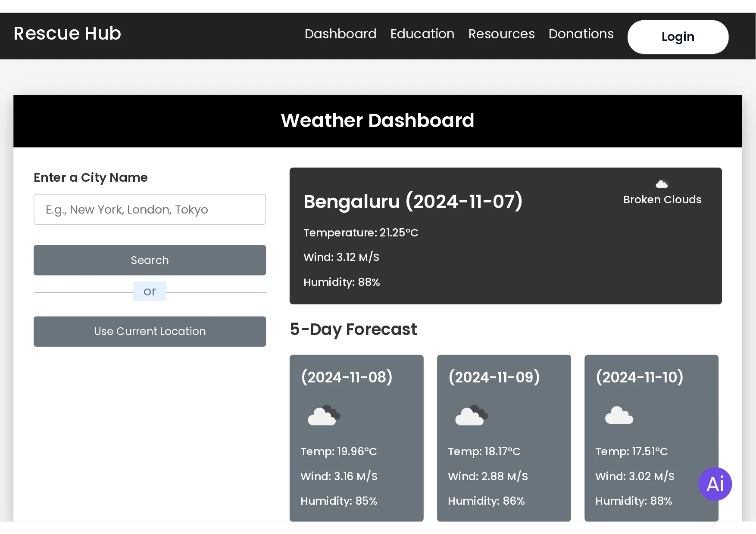
Task: Click the Search button
Action: 150,260
